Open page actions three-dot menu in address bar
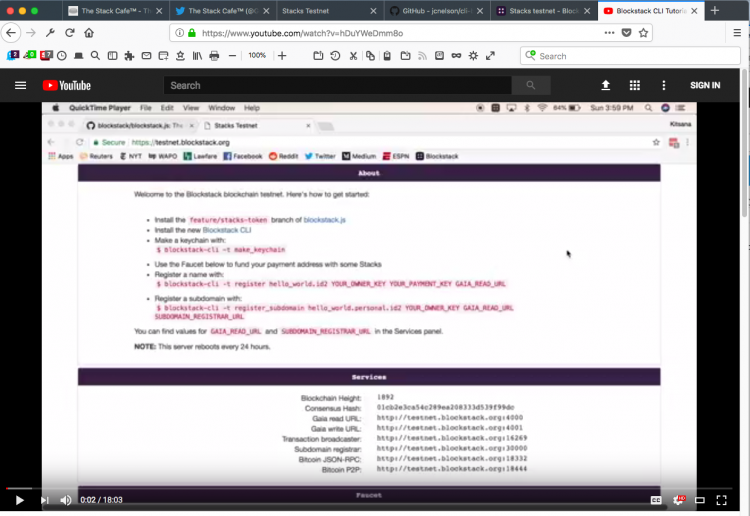 pyautogui.click(x=609, y=33)
